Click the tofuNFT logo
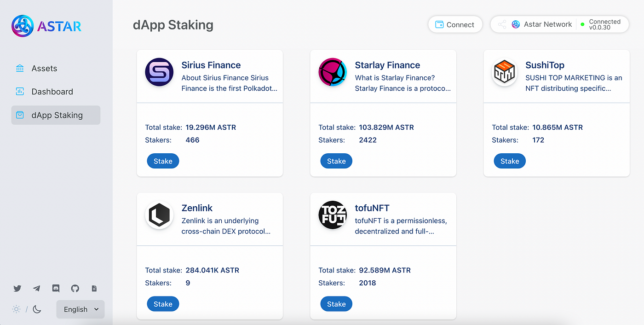The image size is (644, 325). 333,215
